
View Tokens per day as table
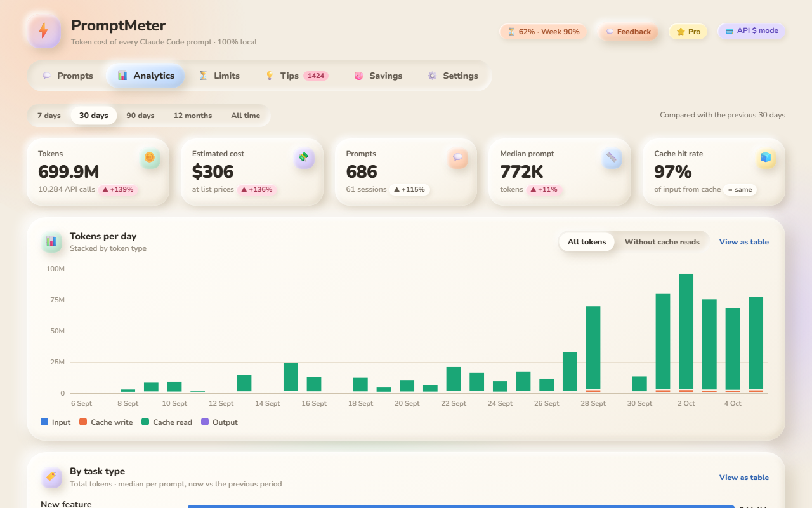pos(744,242)
